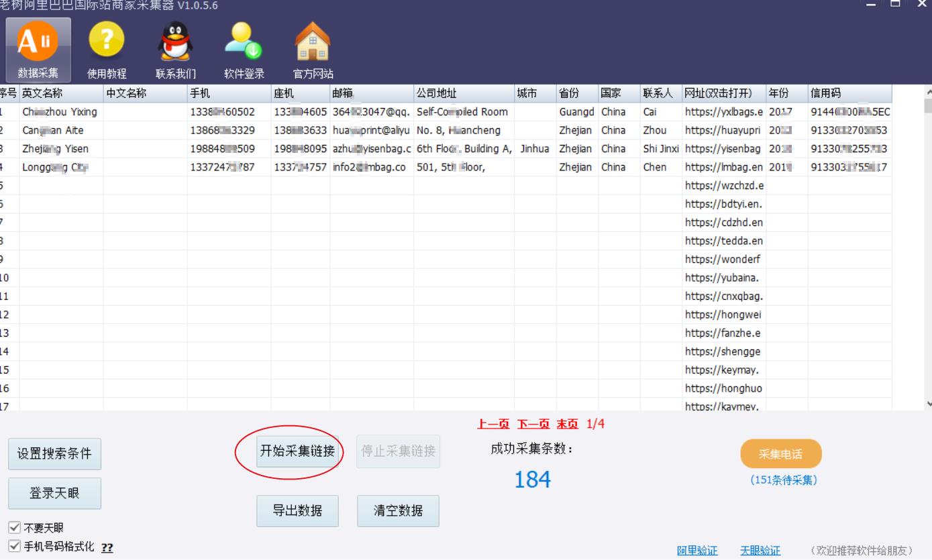Viewport: 932px width, 560px height.
Task: Select the https://hongwei URL cell
Action: pos(724,315)
